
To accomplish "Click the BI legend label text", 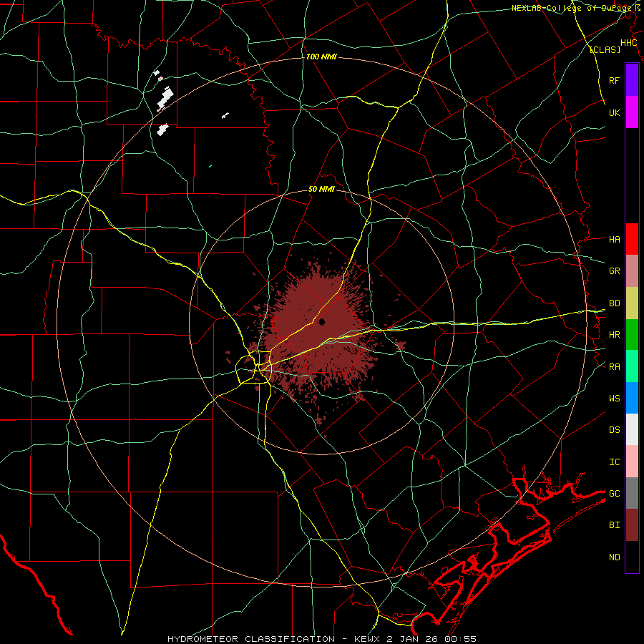I will (x=615, y=525).
